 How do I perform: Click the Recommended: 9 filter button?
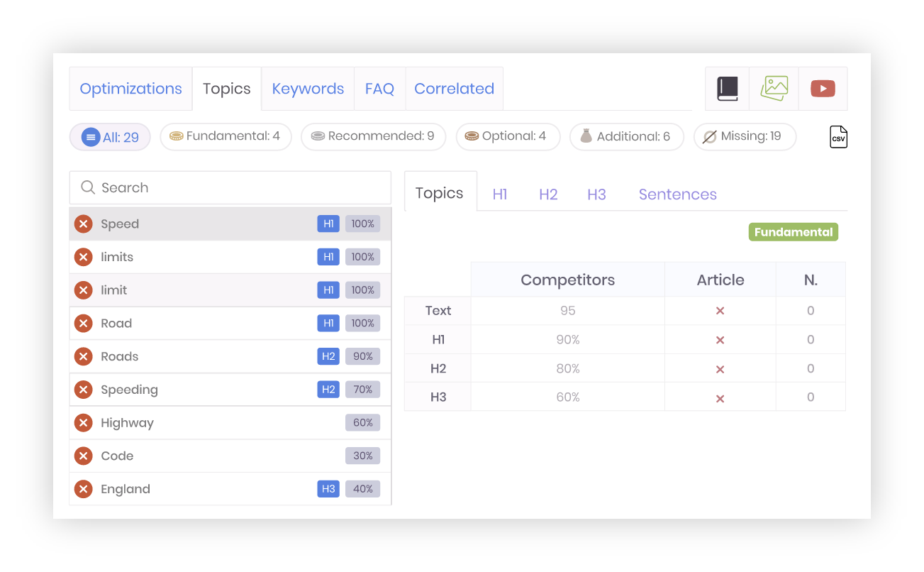point(373,136)
